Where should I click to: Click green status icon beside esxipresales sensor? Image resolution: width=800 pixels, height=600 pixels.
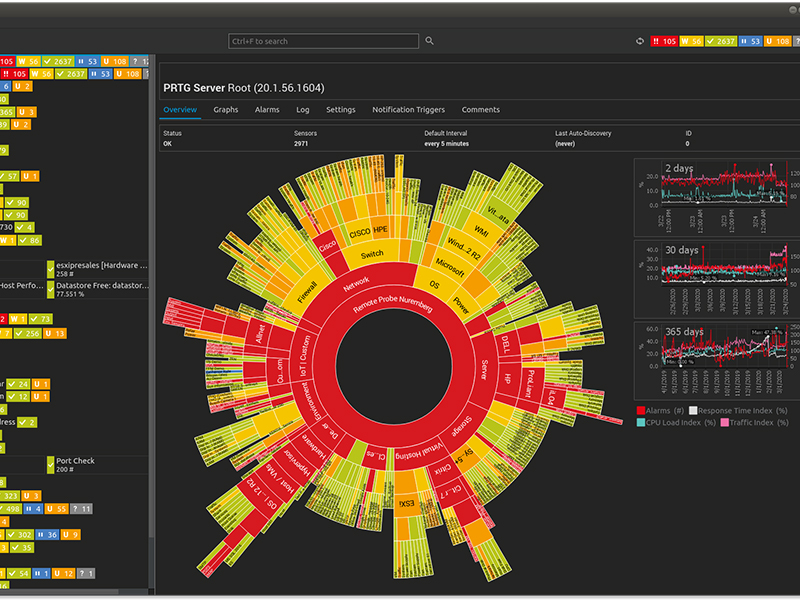point(51,269)
